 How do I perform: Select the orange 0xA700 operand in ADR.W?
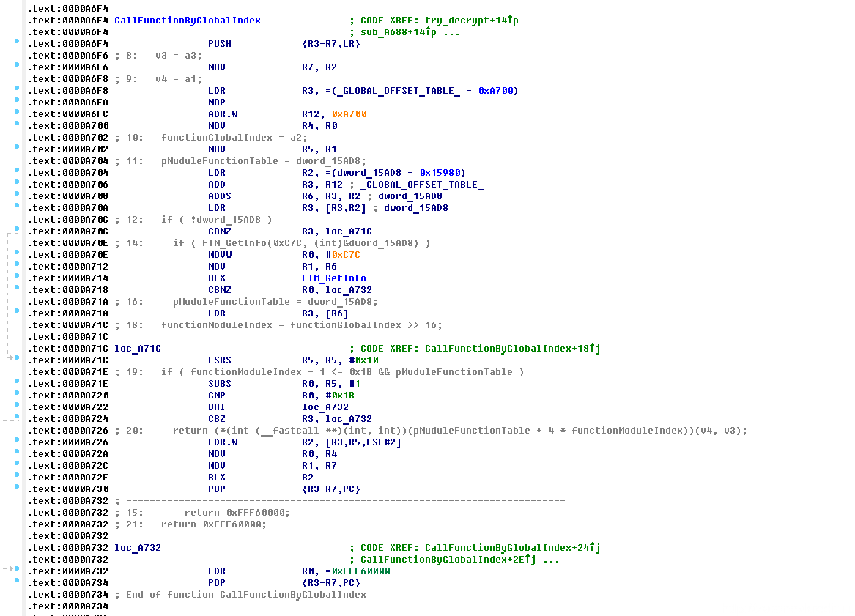click(349, 114)
